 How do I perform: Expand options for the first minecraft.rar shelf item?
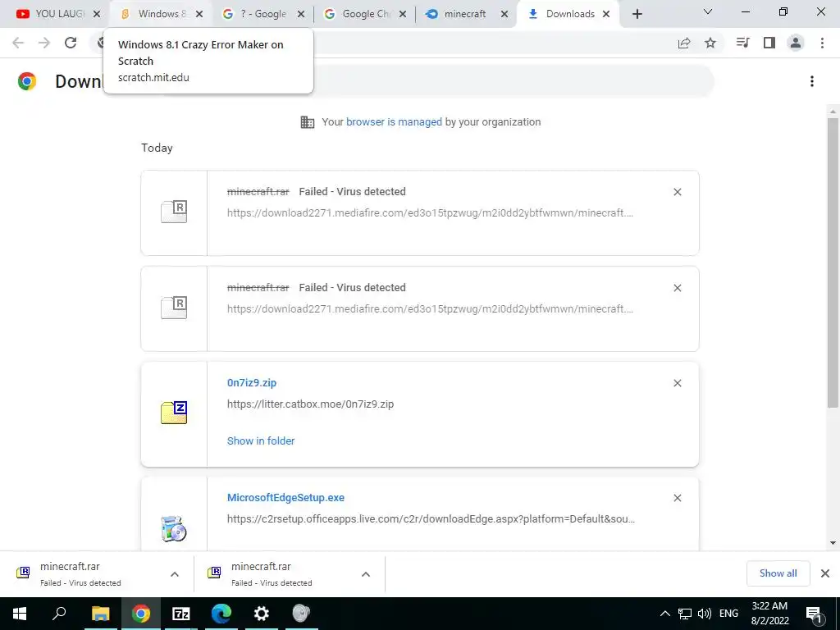click(x=175, y=573)
